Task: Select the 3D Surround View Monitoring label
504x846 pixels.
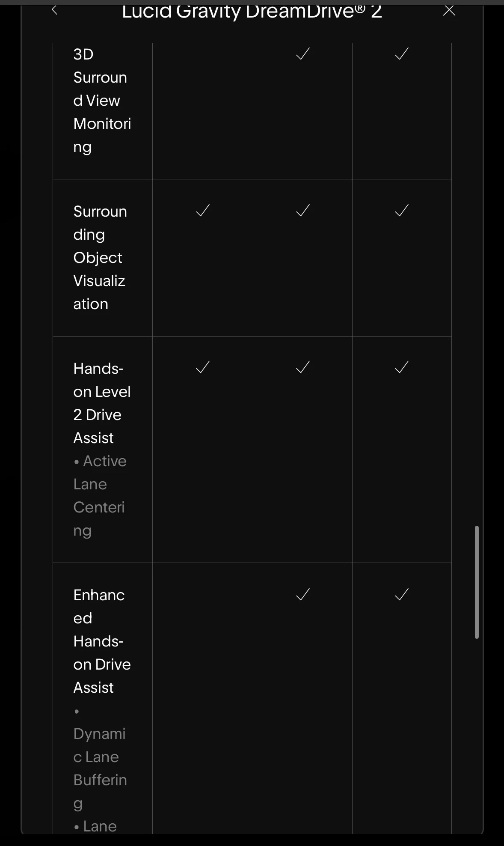Action: (102, 101)
